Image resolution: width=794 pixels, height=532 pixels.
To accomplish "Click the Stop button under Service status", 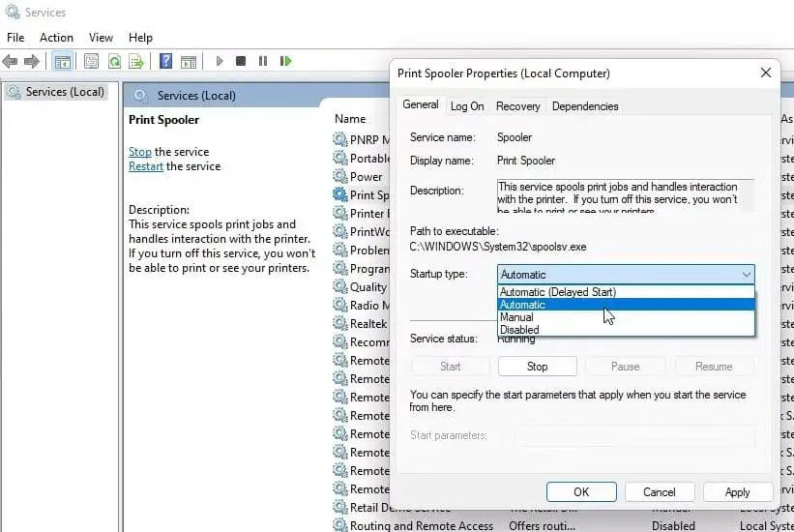I will click(537, 367).
